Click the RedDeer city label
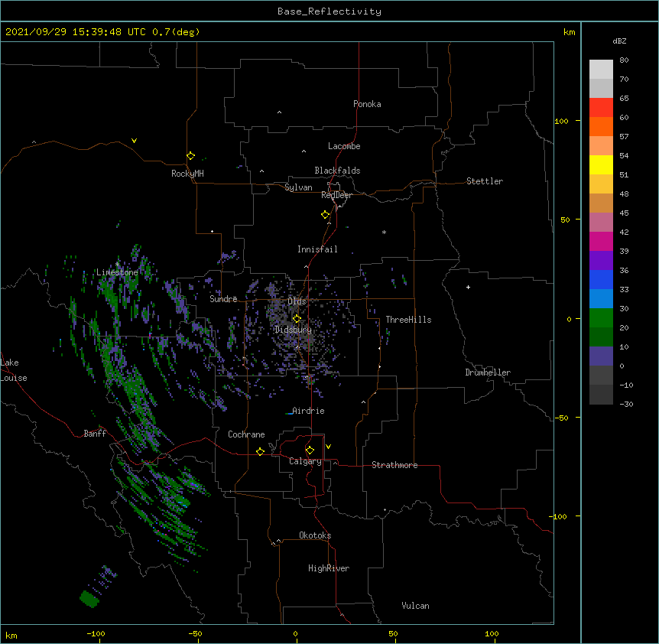This screenshot has height=644, width=659. [336, 195]
